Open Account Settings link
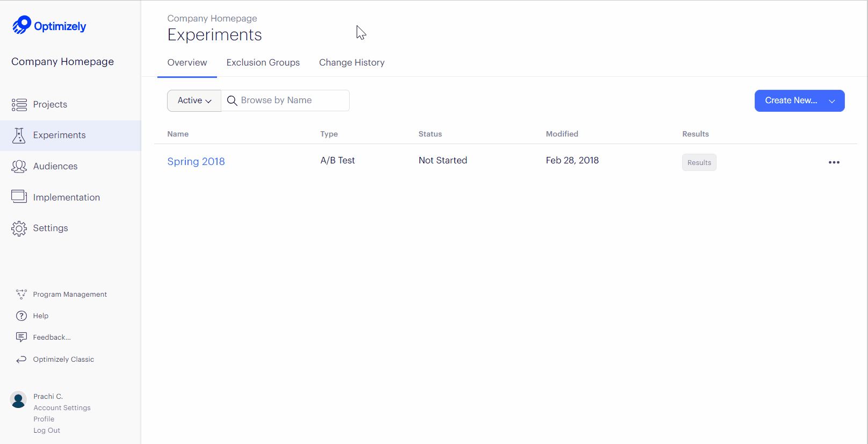 [x=62, y=408]
